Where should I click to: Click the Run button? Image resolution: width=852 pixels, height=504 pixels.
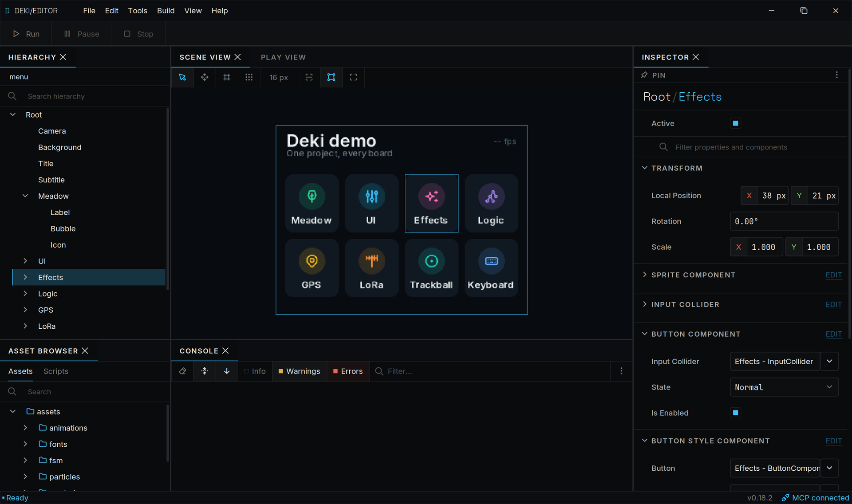(x=26, y=34)
